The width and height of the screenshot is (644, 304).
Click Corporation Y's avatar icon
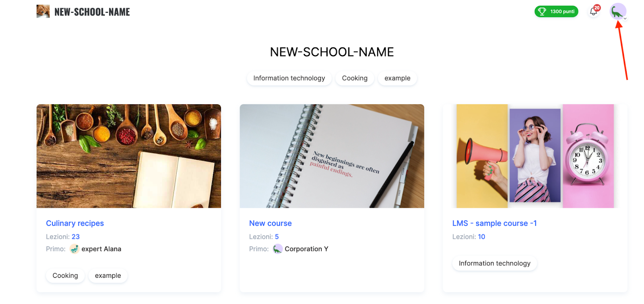278,249
